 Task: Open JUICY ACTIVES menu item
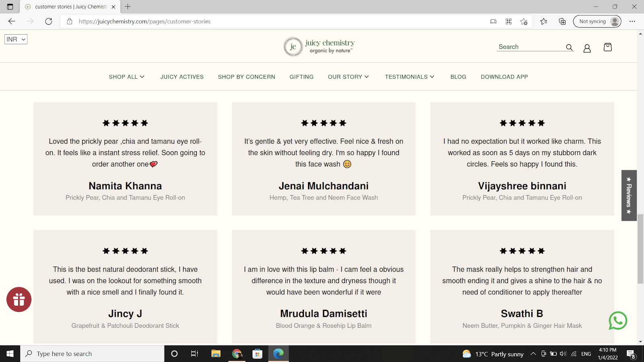pyautogui.click(x=182, y=77)
